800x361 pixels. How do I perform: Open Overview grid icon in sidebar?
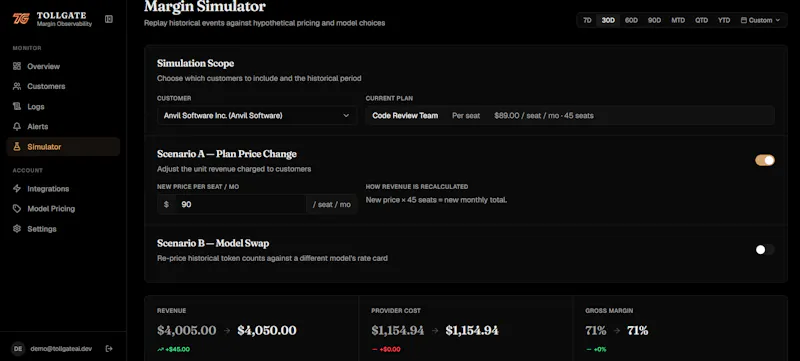coord(17,66)
